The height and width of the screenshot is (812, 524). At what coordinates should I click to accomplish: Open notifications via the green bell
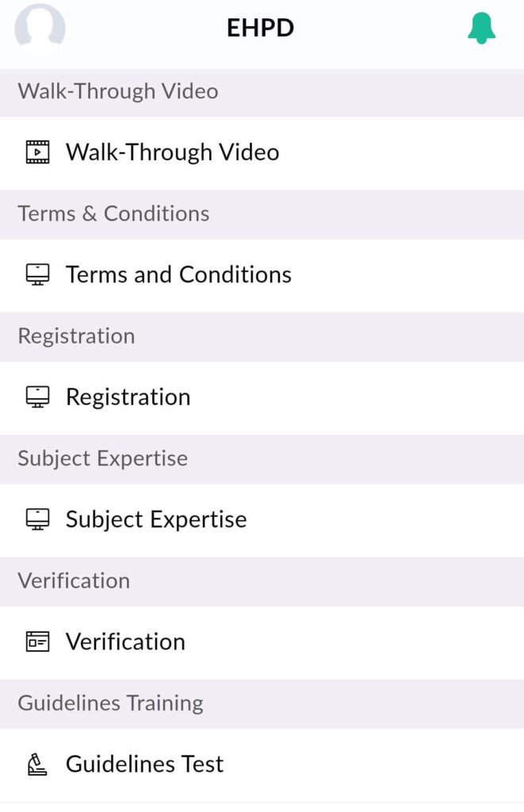coord(481,28)
